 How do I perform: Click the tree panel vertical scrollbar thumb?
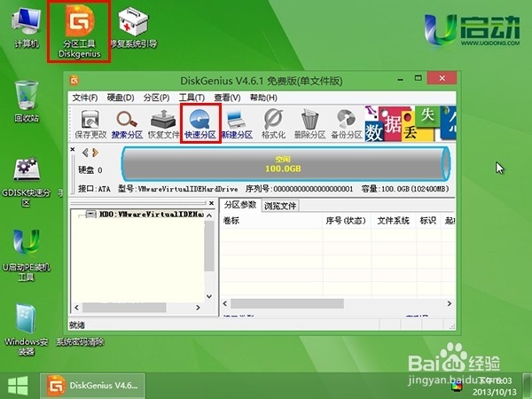(x=209, y=246)
